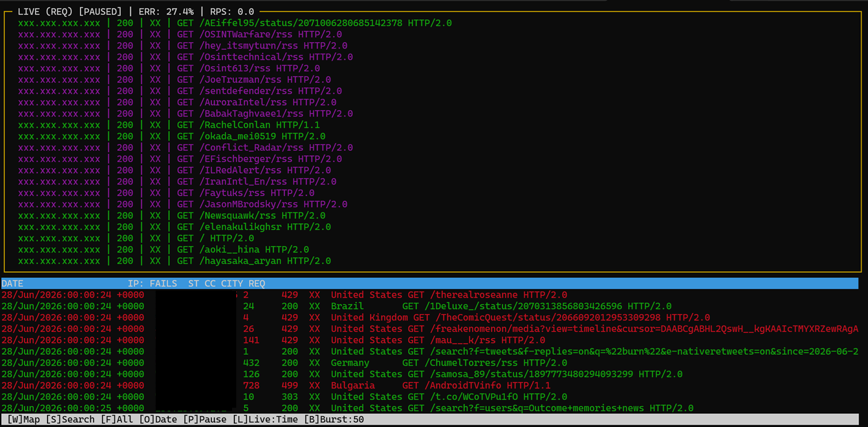Viewport: 868px width, 427px height.
Task: Select the GET / HTTP/2.0 request line
Action: tap(136, 238)
